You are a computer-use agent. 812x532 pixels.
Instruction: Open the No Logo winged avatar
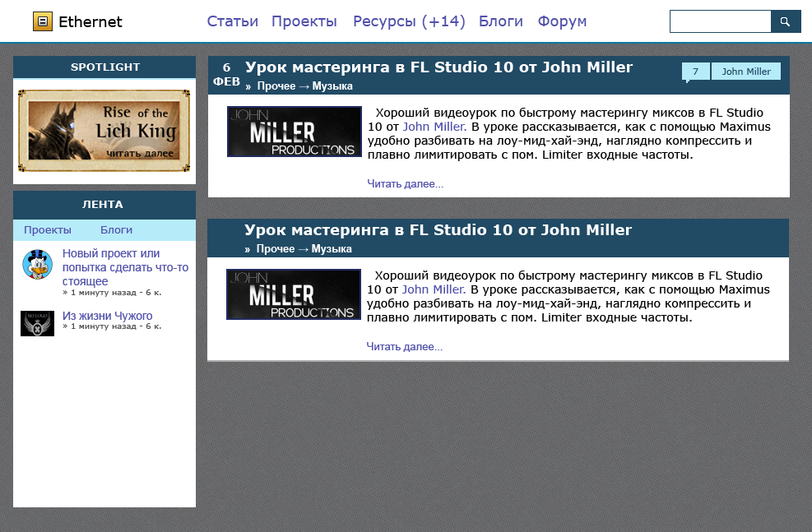click(37, 323)
